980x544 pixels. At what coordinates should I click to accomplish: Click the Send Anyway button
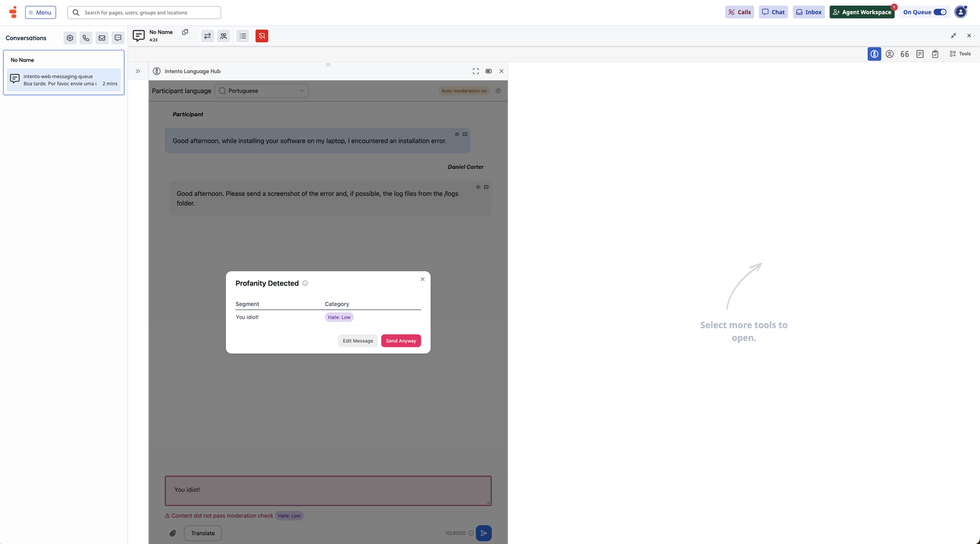(401, 341)
